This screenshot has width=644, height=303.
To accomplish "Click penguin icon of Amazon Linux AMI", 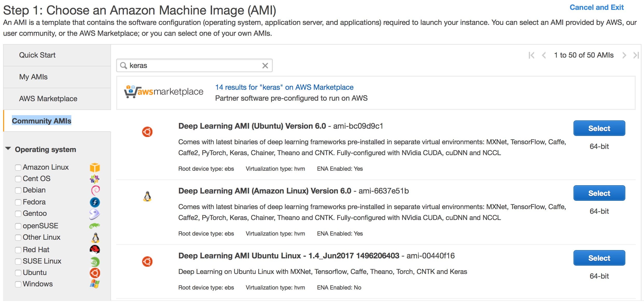I will (147, 196).
